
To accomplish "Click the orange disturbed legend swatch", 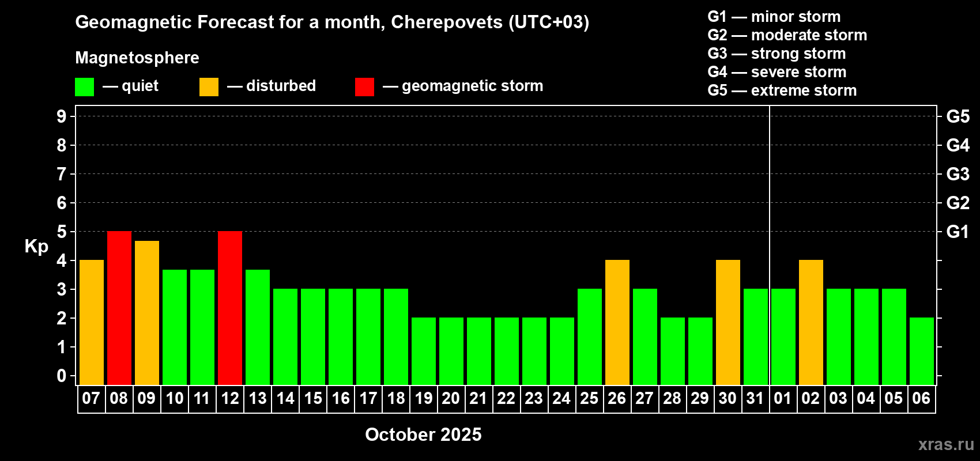I will [x=209, y=87].
